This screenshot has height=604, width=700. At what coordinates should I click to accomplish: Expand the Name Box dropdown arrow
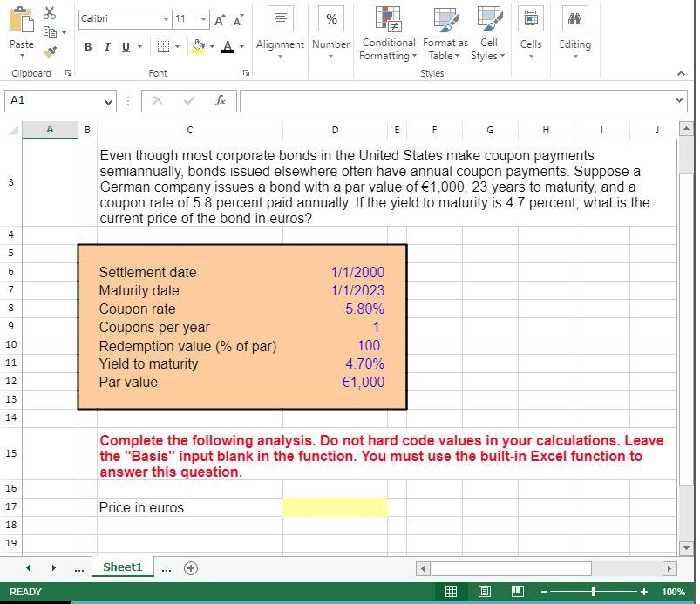coord(108,102)
